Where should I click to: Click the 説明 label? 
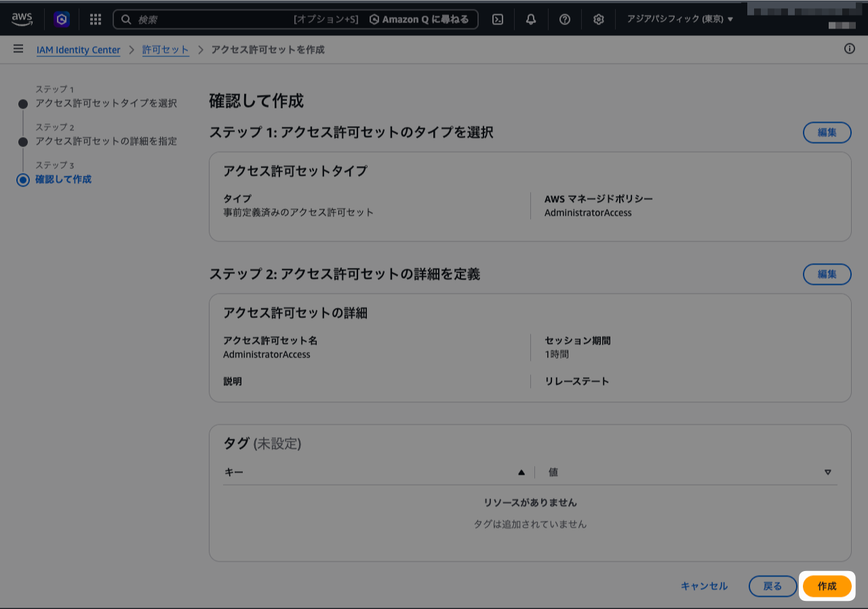(233, 381)
